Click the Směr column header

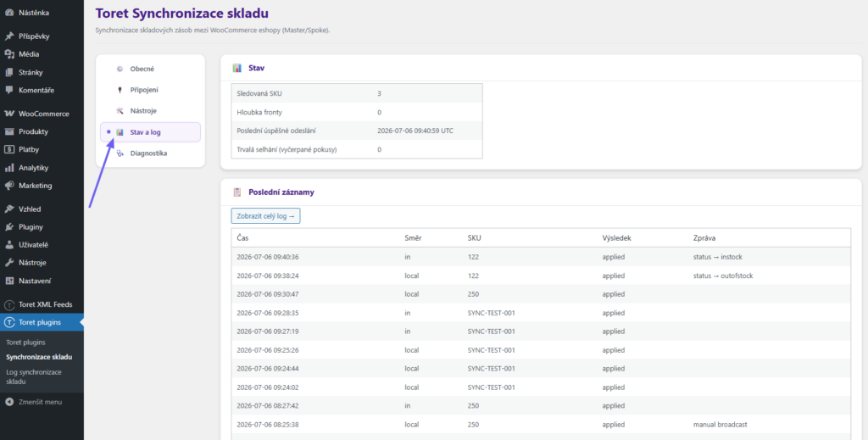[x=413, y=237]
